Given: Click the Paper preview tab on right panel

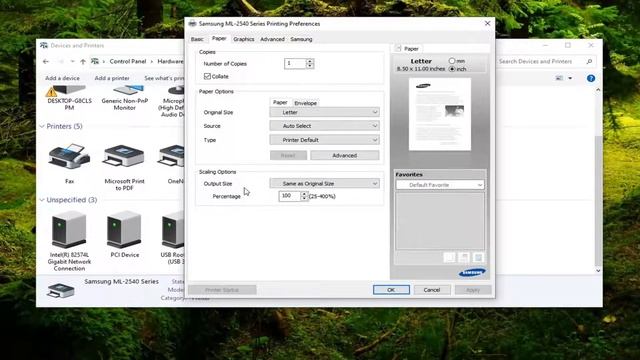Looking at the screenshot, I should click(408, 49).
